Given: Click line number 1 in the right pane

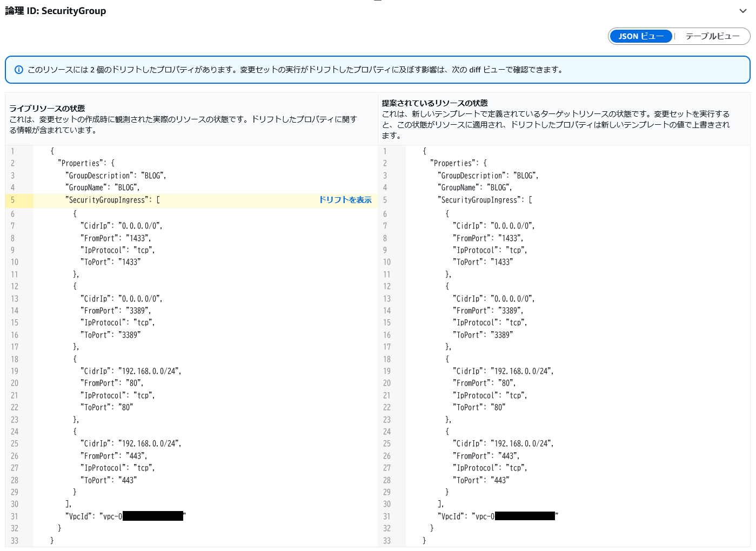Looking at the screenshot, I should coord(385,152).
